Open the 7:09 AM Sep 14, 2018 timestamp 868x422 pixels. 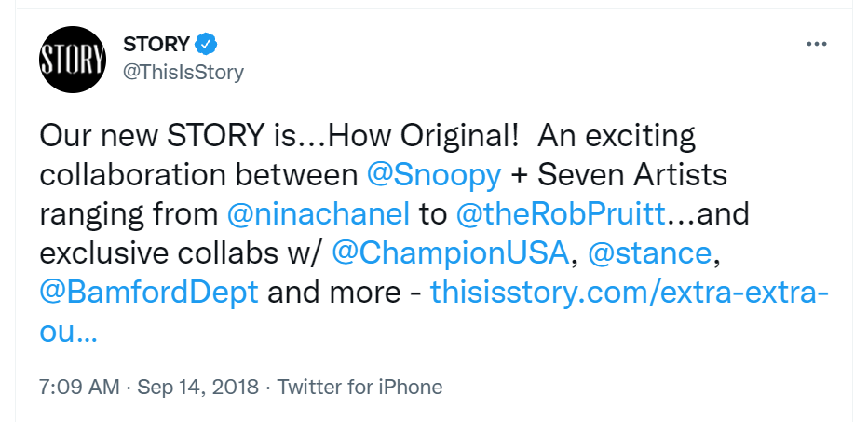coord(147,386)
